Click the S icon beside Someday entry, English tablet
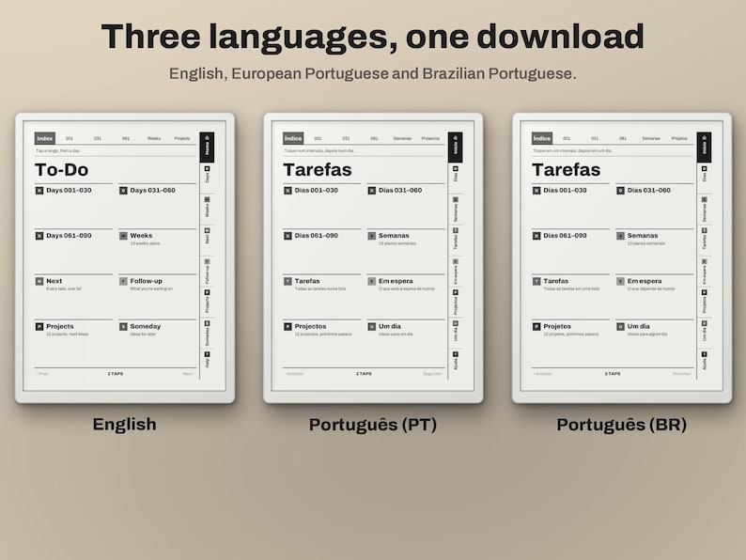Screen dimensions: 746x560 pyautogui.click(x=123, y=326)
